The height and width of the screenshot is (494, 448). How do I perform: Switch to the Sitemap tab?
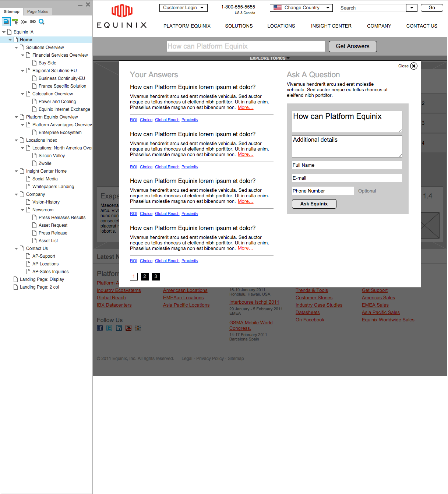(11, 11)
